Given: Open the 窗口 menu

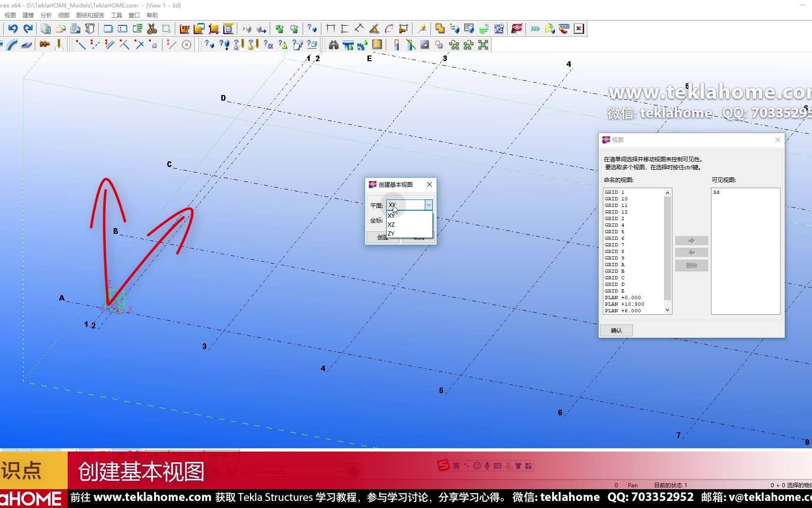Looking at the screenshot, I should pyautogui.click(x=134, y=15).
